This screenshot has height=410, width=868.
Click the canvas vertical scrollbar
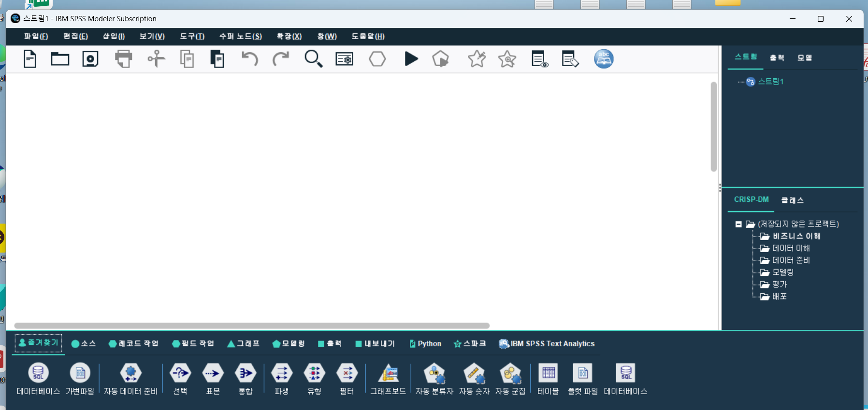tap(714, 127)
